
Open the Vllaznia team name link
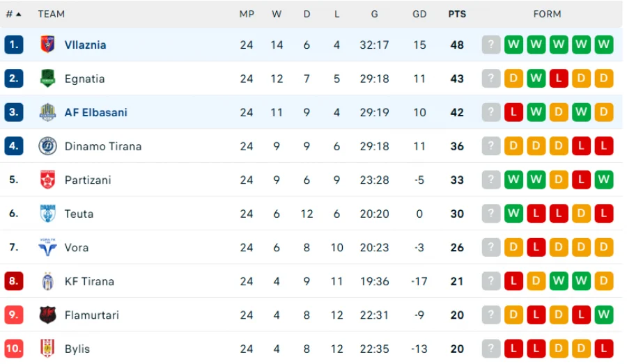pyautogui.click(x=86, y=45)
